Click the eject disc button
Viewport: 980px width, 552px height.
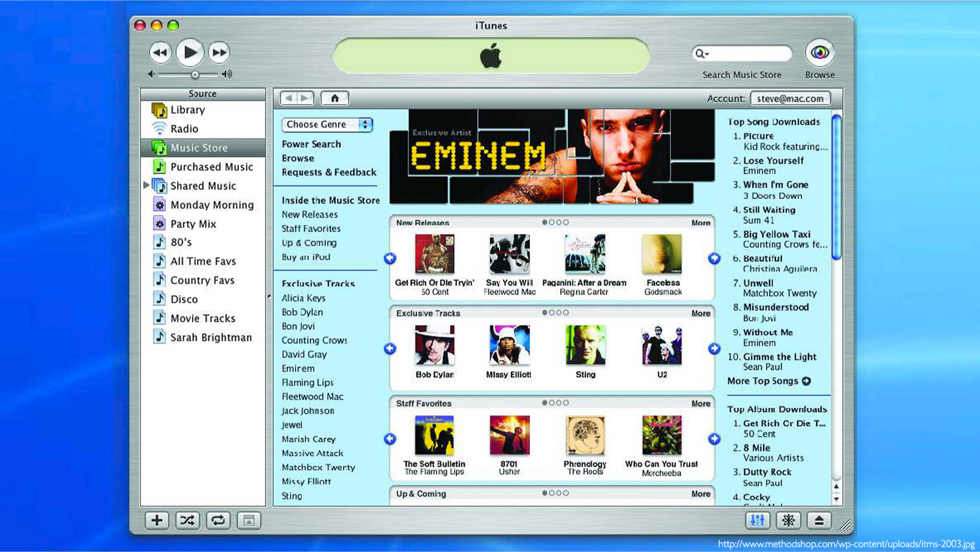pyautogui.click(x=819, y=520)
